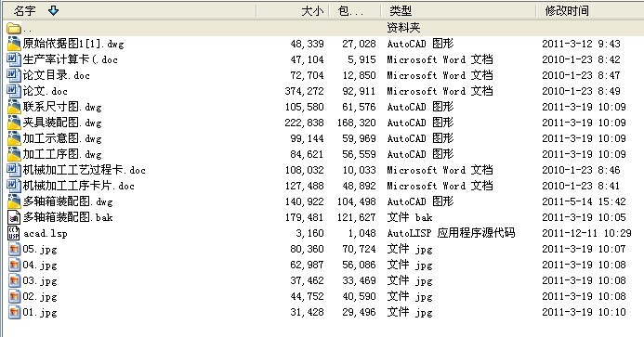Select the AutoCAD icon of 多轴箱装配图.dwg
This screenshot has height=337, width=644.
click(x=14, y=201)
